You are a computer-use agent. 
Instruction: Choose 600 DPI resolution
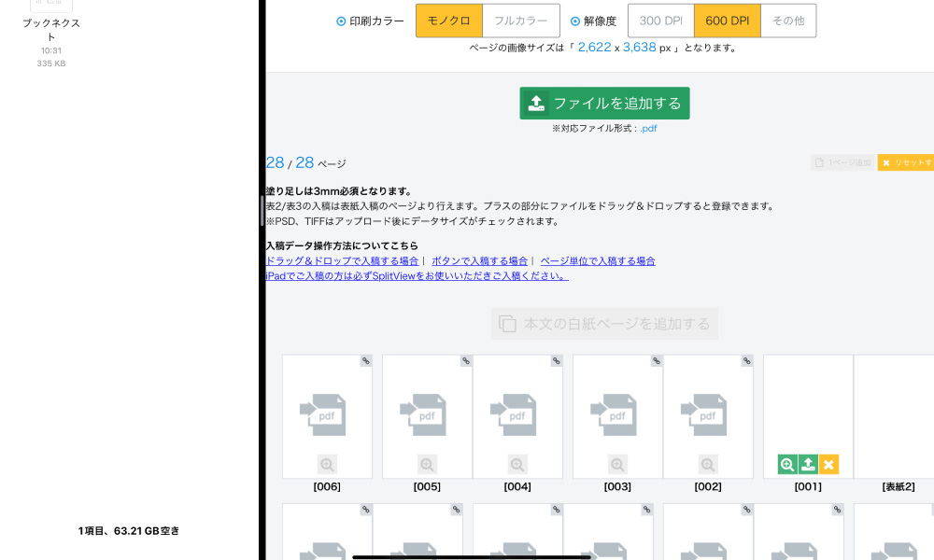pyautogui.click(x=728, y=21)
